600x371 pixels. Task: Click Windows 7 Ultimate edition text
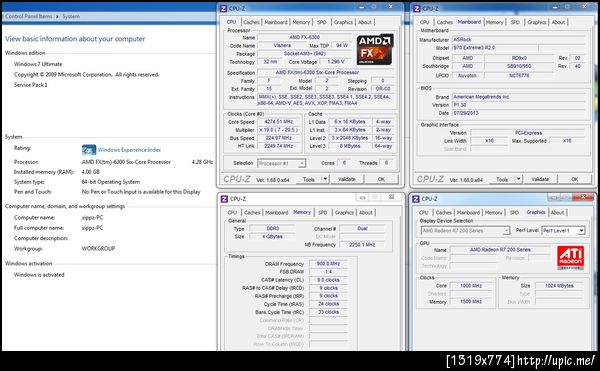point(38,64)
